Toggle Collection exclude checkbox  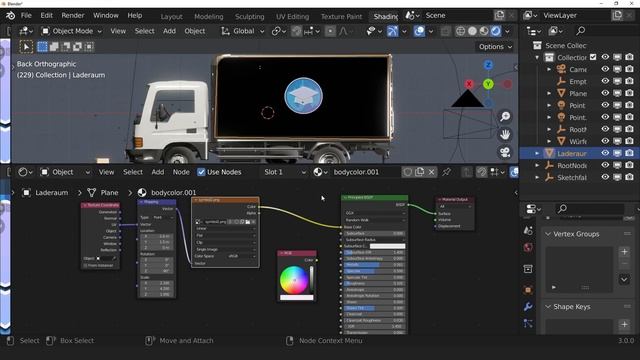coord(593,58)
